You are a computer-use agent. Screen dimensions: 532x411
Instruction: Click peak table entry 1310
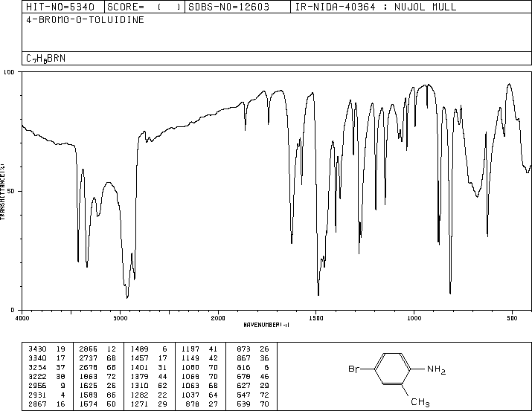coord(139,386)
